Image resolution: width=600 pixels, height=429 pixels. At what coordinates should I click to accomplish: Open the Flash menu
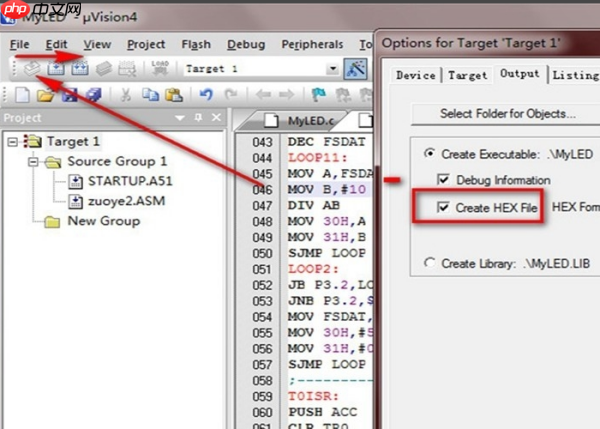pyautogui.click(x=196, y=44)
